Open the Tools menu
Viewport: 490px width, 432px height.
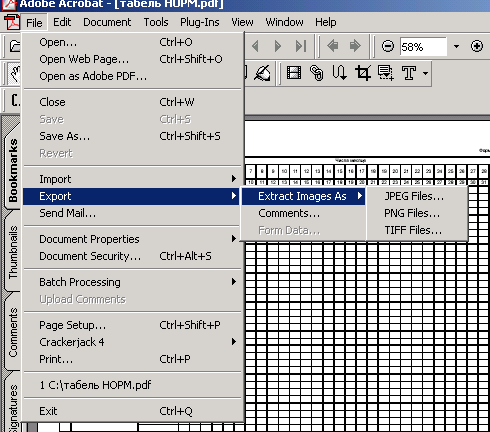click(156, 22)
